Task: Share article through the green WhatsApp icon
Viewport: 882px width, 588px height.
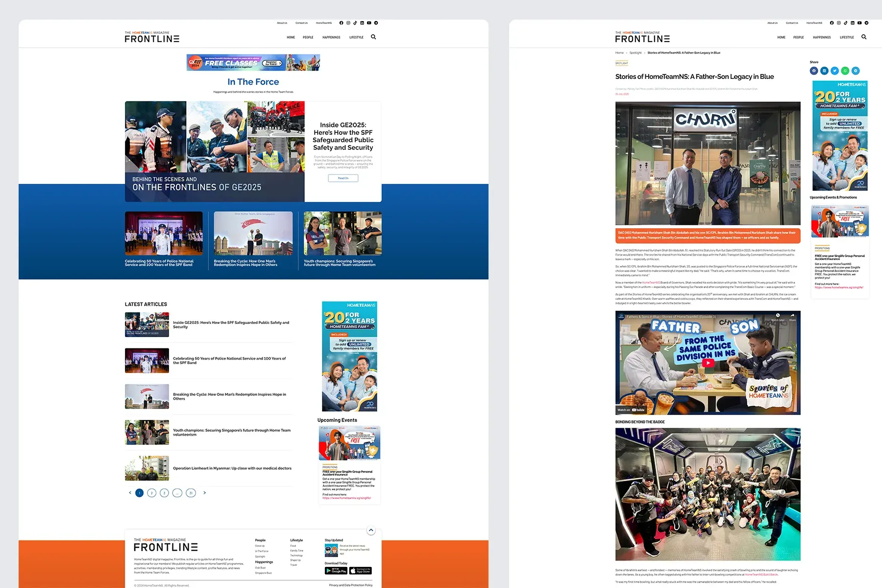Action: pos(845,71)
